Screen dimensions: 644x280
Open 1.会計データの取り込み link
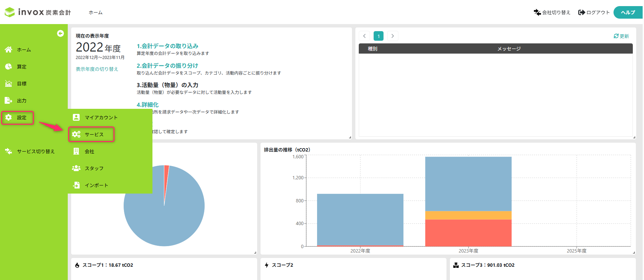pyautogui.click(x=167, y=46)
